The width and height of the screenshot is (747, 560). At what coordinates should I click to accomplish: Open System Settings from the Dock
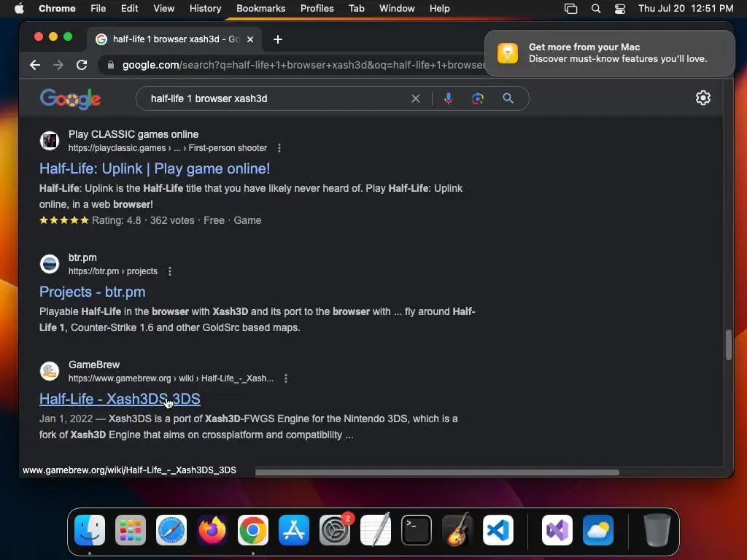334,530
